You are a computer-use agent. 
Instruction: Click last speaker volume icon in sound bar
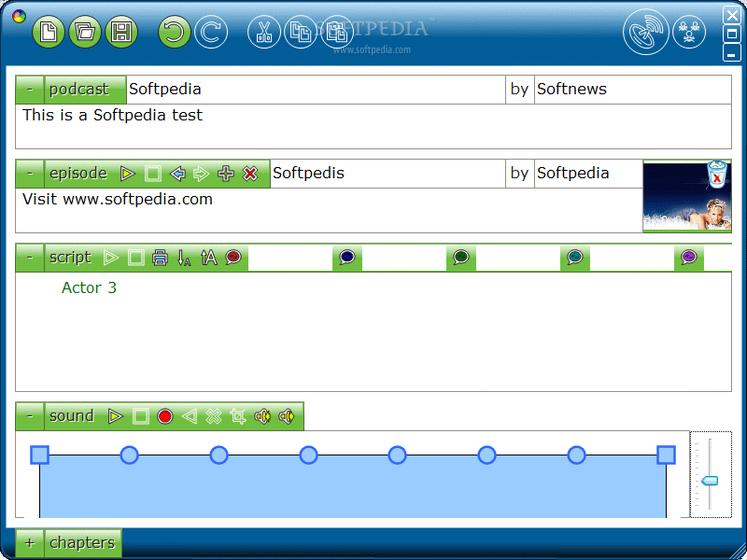(287, 416)
